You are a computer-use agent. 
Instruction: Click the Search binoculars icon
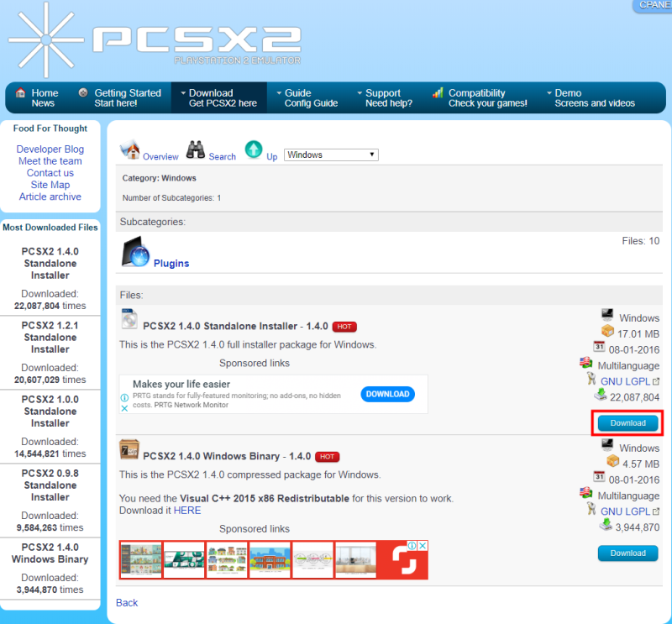point(196,150)
